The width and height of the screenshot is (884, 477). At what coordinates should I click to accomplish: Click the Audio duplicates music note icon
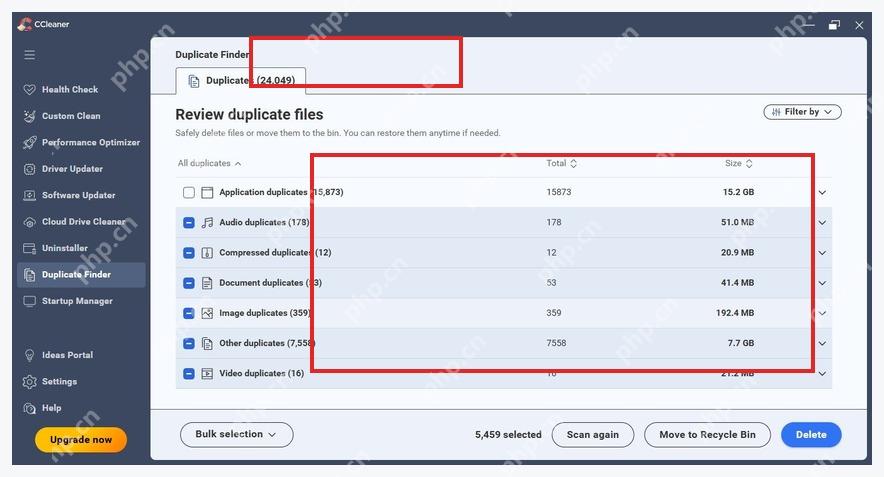click(207, 223)
